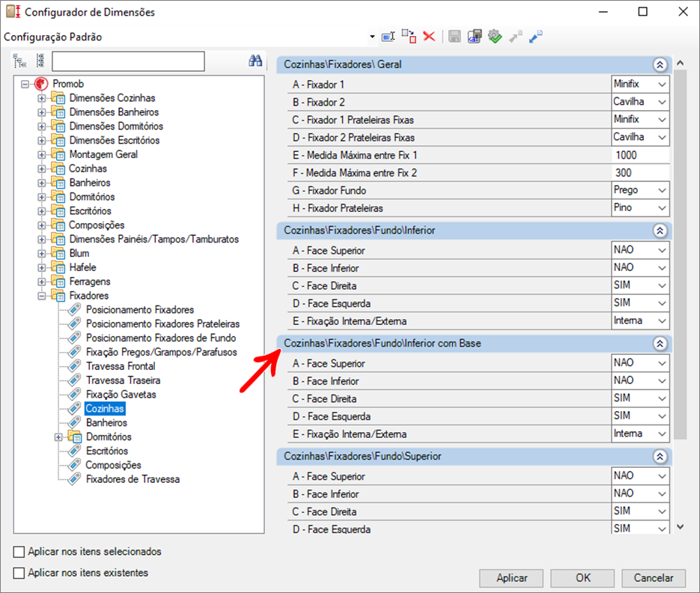
Task: Select Fixação Gavetas tree item
Action: (121, 395)
